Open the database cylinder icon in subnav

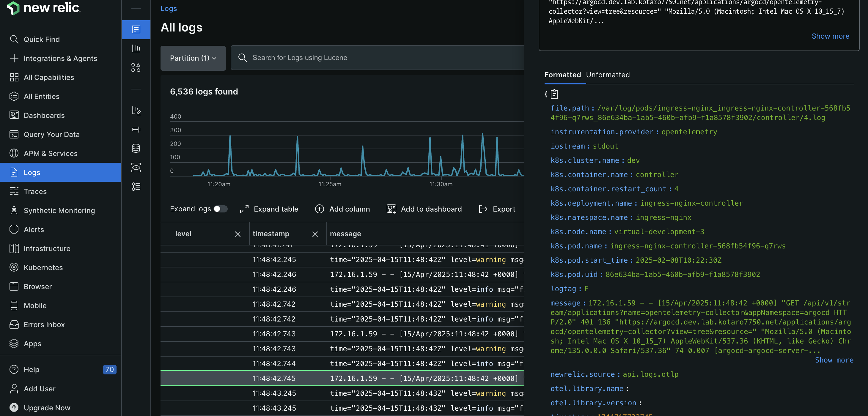coord(136,149)
